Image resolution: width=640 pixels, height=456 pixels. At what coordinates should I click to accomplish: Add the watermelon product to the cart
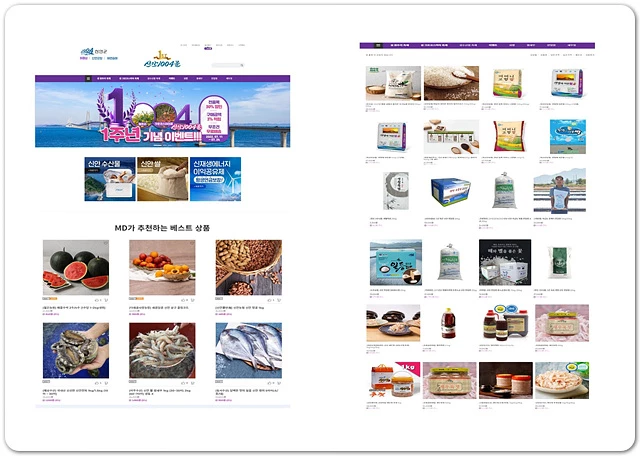pos(107,299)
